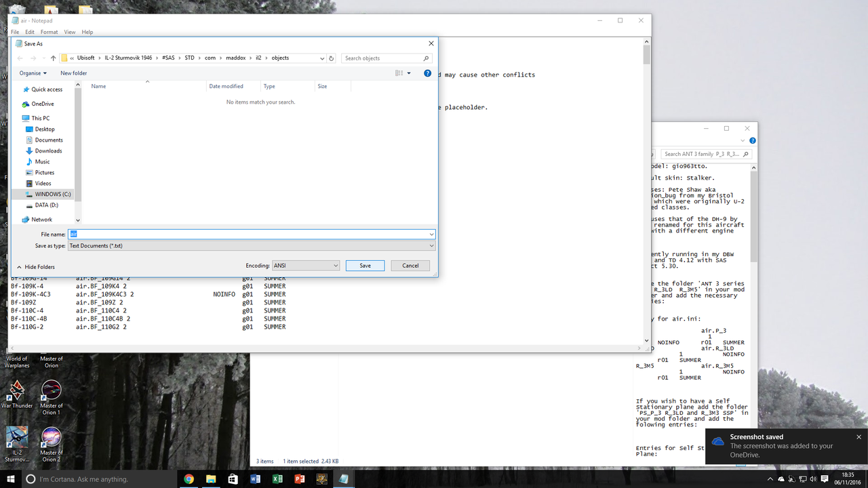Open the recent locations dropdown arrow
Viewport: 868px width, 488px height.
point(43,58)
